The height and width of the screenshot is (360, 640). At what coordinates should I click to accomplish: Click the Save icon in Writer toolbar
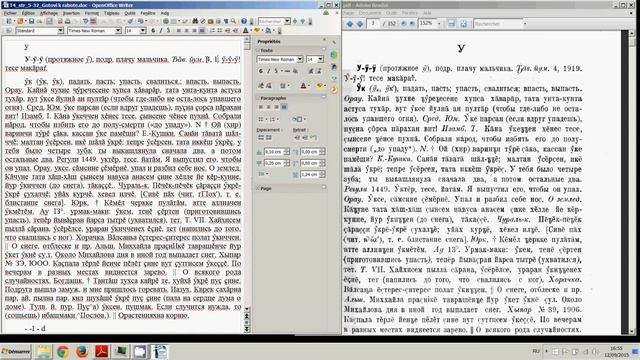31,21
